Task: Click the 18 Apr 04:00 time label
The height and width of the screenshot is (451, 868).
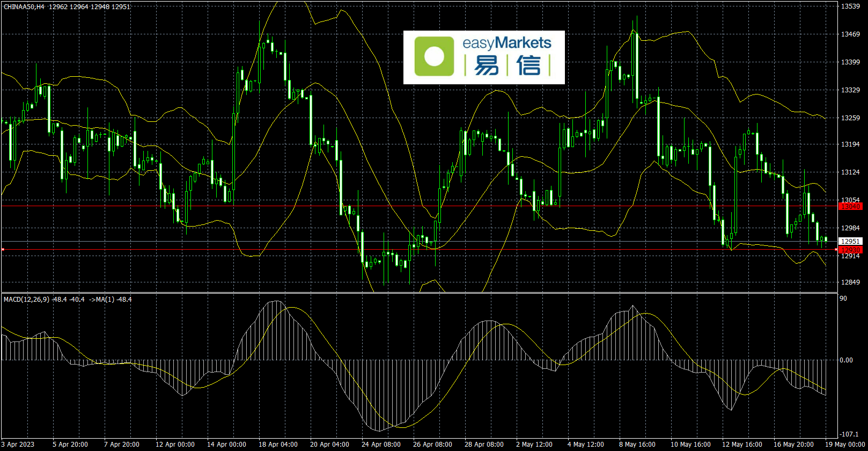Action: click(x=278, y=445)
